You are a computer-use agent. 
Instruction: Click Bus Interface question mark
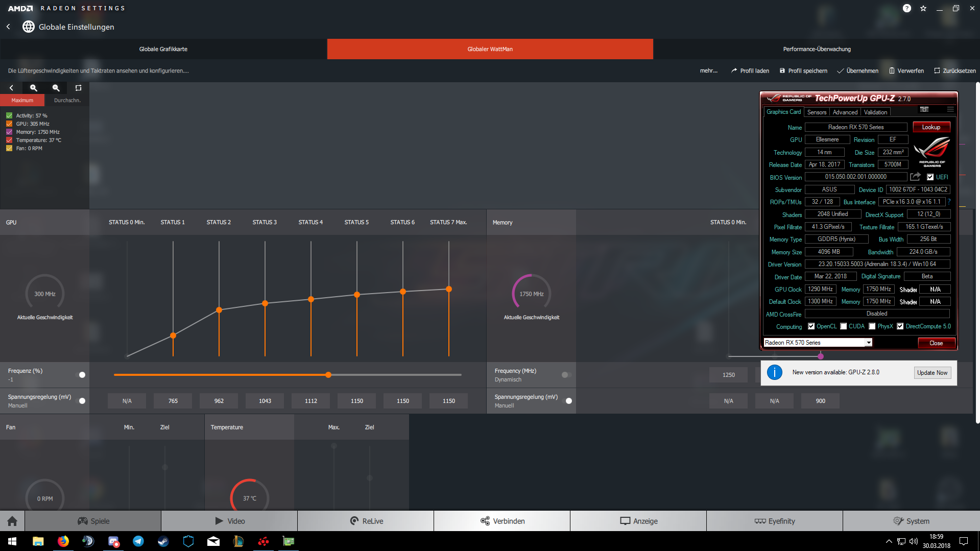click(949, 202)
